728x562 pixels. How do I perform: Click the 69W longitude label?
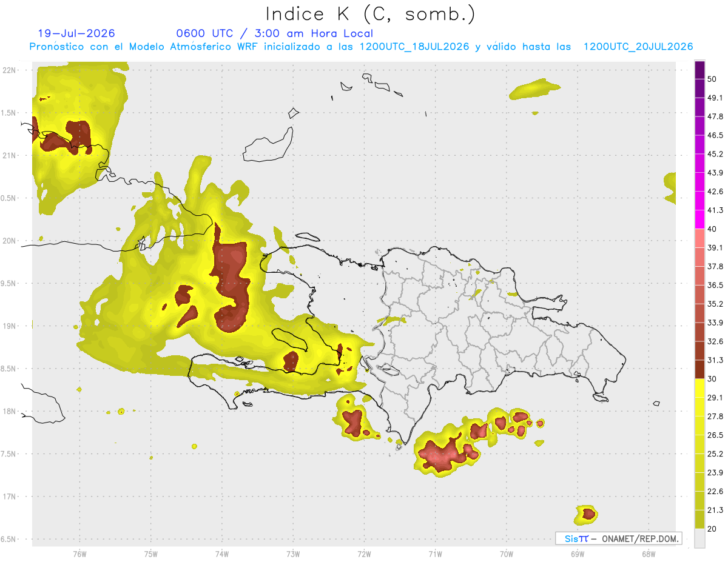click(578, 554)
